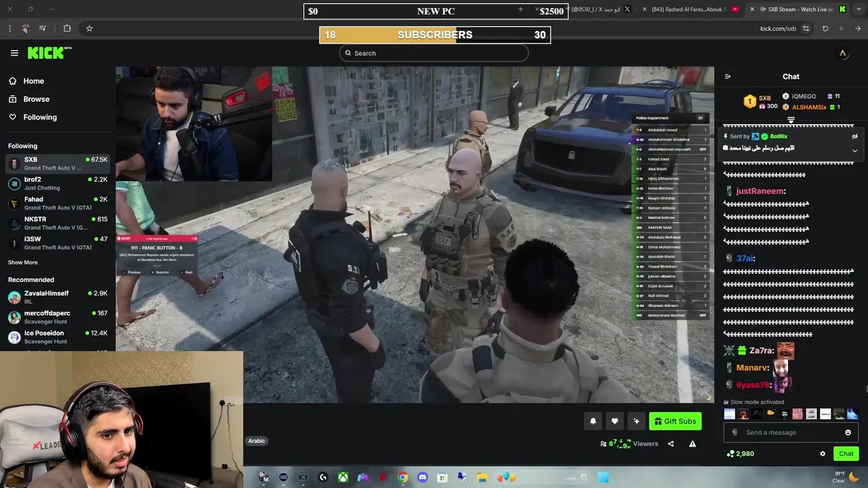Open browser menu three dots
The width and height of the screenshot is (868, 488).
(x=9, y=28)
